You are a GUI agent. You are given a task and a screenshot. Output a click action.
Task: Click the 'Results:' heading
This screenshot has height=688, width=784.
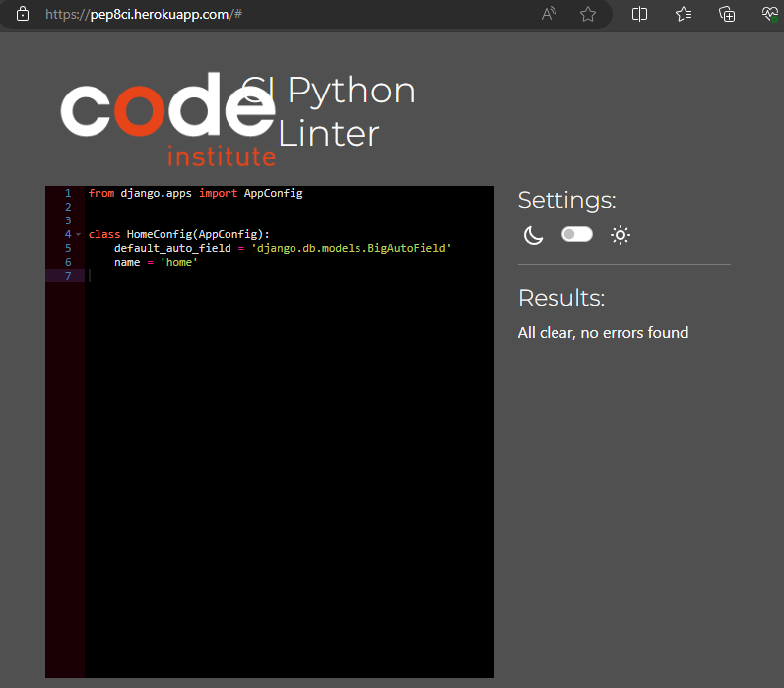pos(561,298)
